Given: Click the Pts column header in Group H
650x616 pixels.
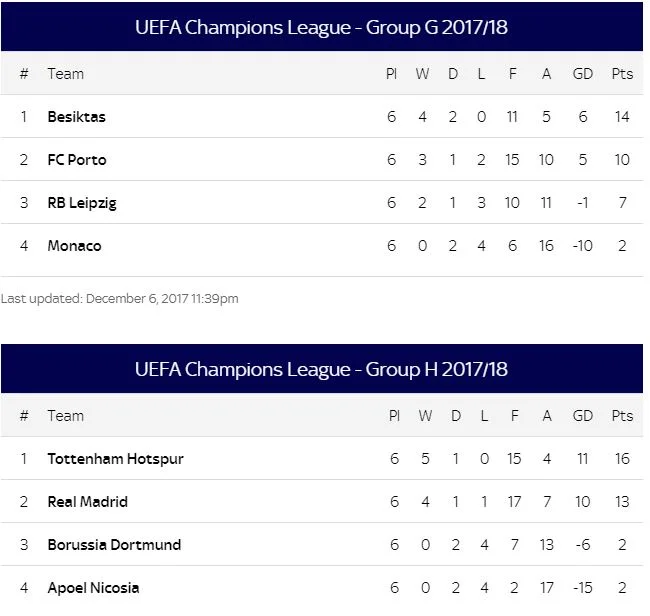Looking at the screenshot, I should (x=622, y=416).
